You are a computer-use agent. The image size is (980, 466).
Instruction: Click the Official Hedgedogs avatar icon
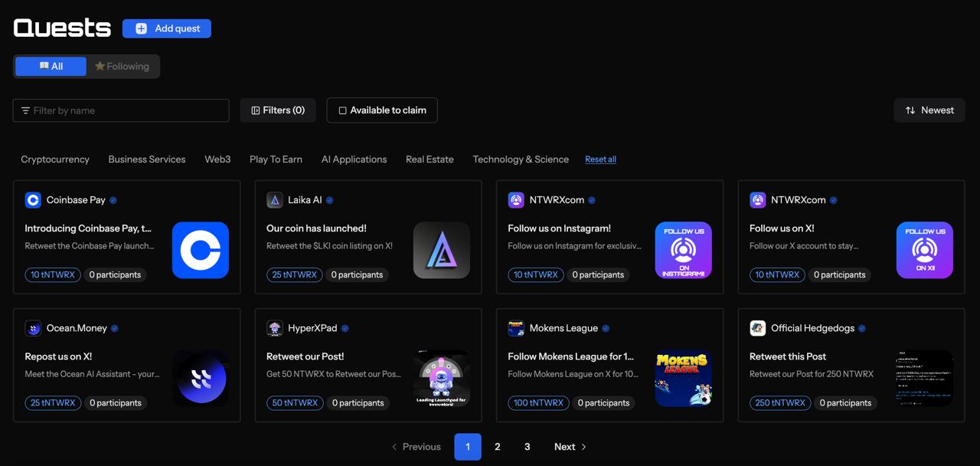tap(758, 328)
